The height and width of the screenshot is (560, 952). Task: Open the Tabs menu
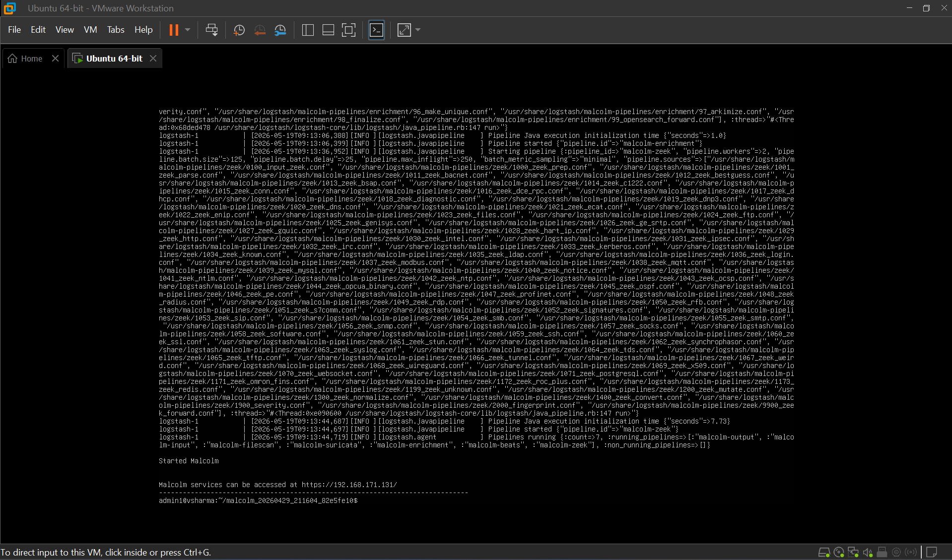(x=116, y=30)
